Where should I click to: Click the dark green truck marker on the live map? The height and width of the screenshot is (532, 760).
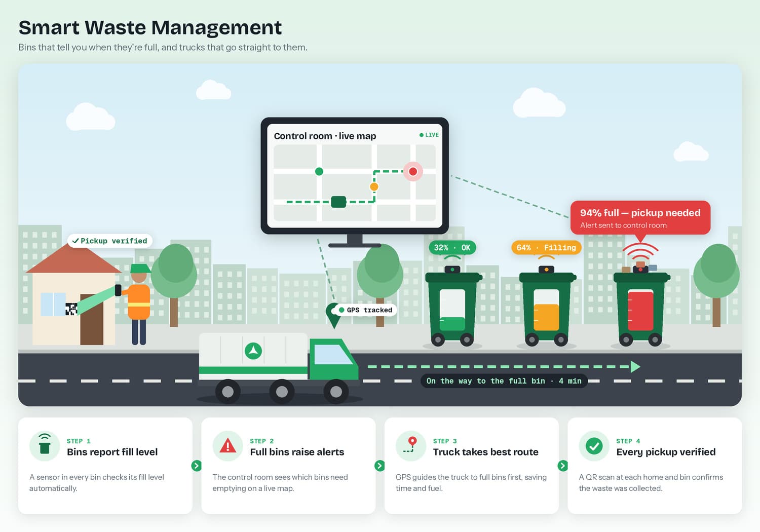[338, 202]
